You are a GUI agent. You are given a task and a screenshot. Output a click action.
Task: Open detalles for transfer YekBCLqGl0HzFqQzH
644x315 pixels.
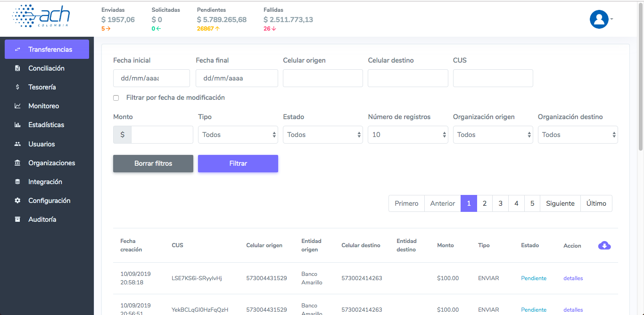[573, 310]
